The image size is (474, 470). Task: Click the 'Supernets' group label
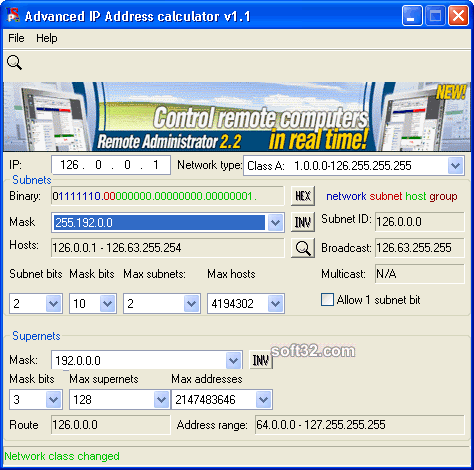pos(36,336)
